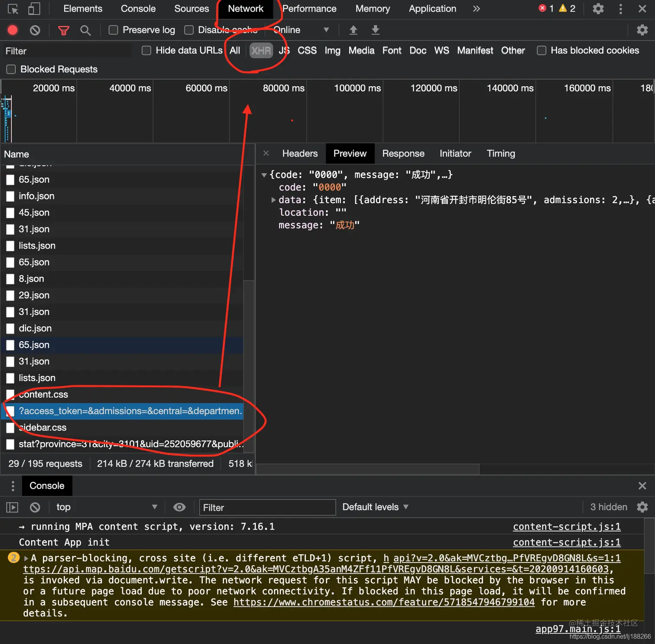Click the import HAR upload arrow
The width and height of the screenshot is (655, 644).
(x=353, y=30)
